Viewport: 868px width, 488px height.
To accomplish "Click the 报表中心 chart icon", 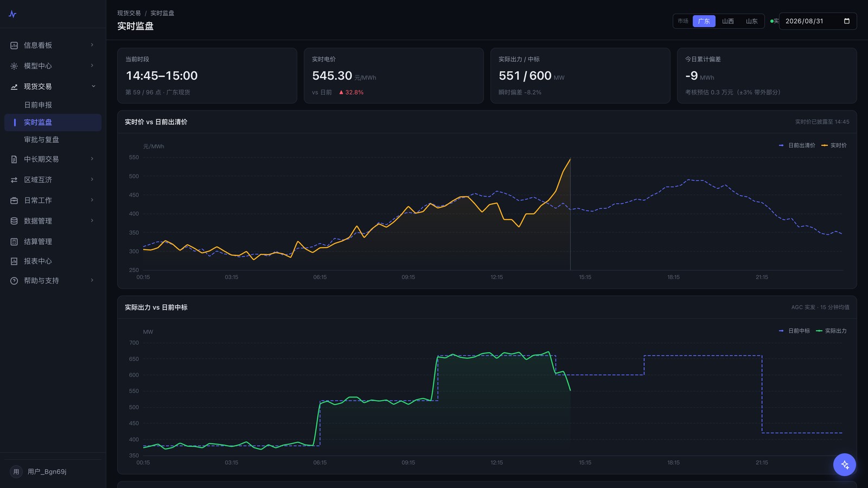I will point(14,261).
